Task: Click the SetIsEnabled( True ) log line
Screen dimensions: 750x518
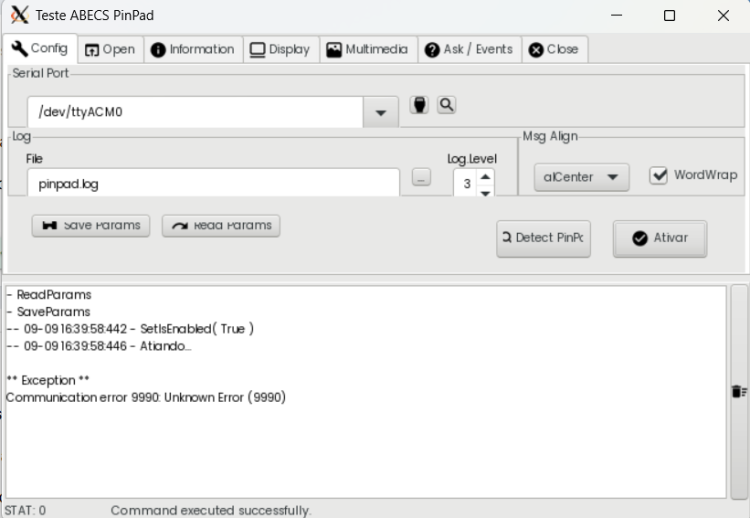Action: click(x=130, y=329)
